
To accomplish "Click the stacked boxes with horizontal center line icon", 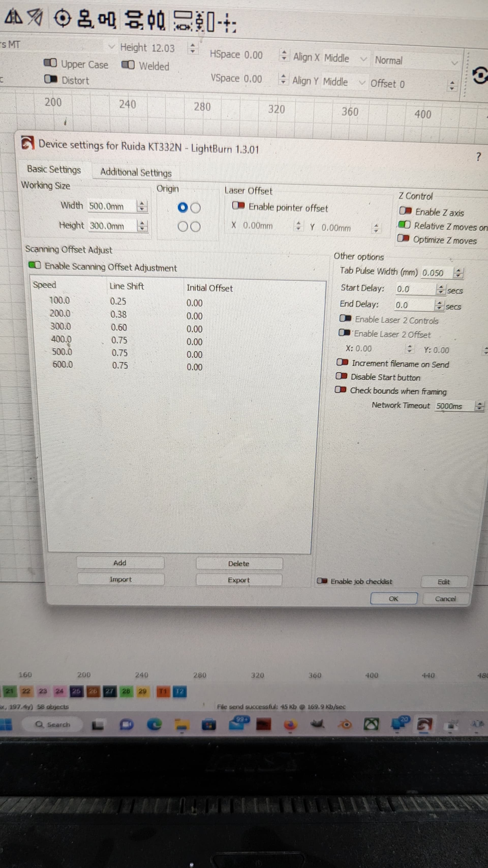I will (x=134, y=19).
